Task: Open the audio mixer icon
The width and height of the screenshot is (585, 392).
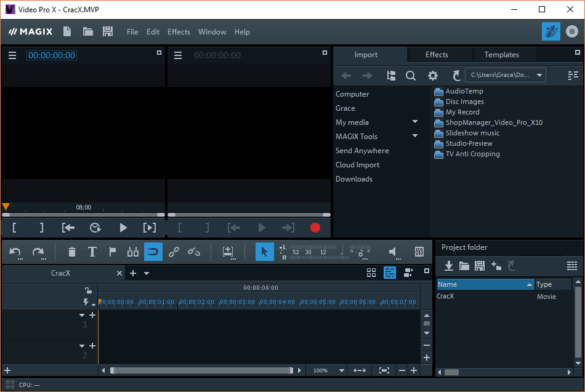Action: [x=419, y=252]
